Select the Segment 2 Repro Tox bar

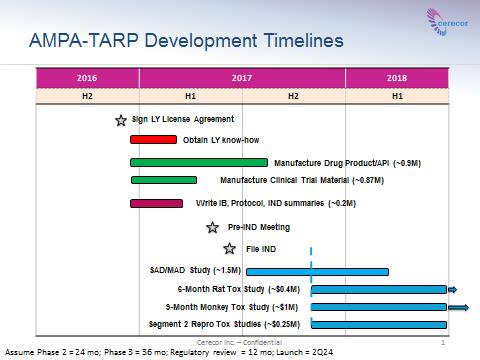[379, 325]
